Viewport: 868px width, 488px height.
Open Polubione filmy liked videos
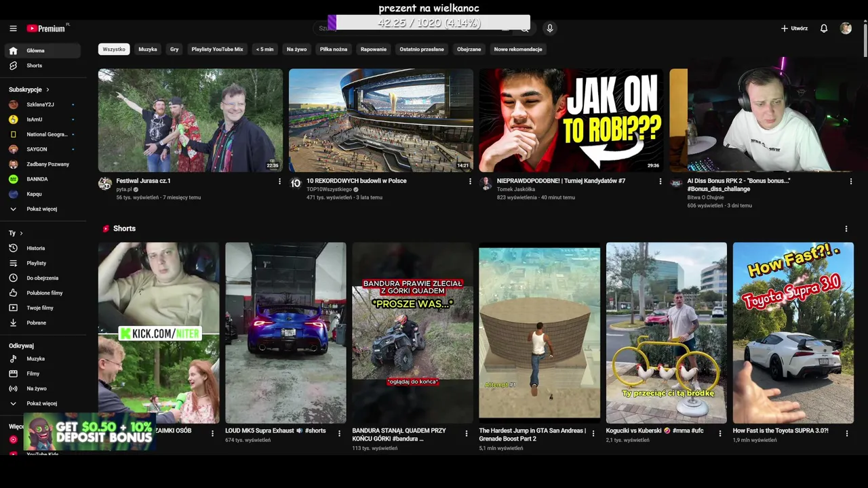pyautogui.click(x=42, y=293)
